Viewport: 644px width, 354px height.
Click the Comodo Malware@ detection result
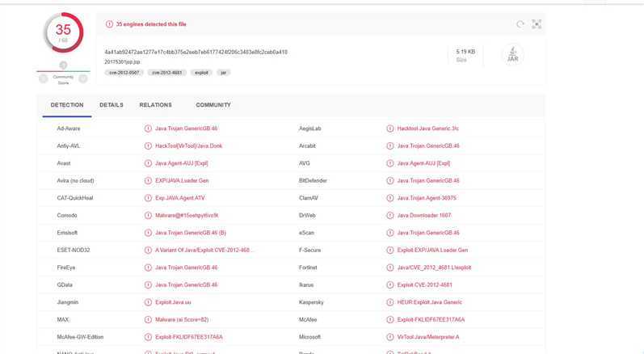(x=187, y=215)
